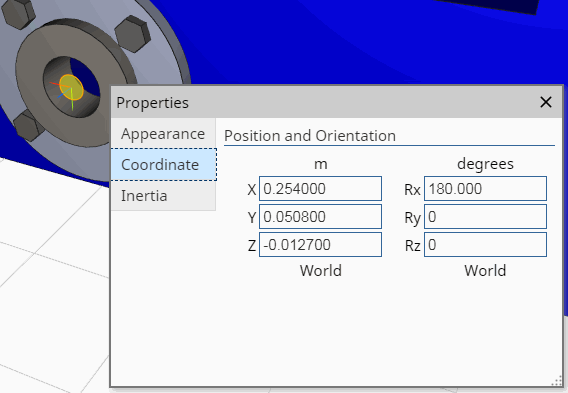Image resolution: width=568 pixels, height=393 pixels.
Task: Click the X position input field
Action: (320, 188)
